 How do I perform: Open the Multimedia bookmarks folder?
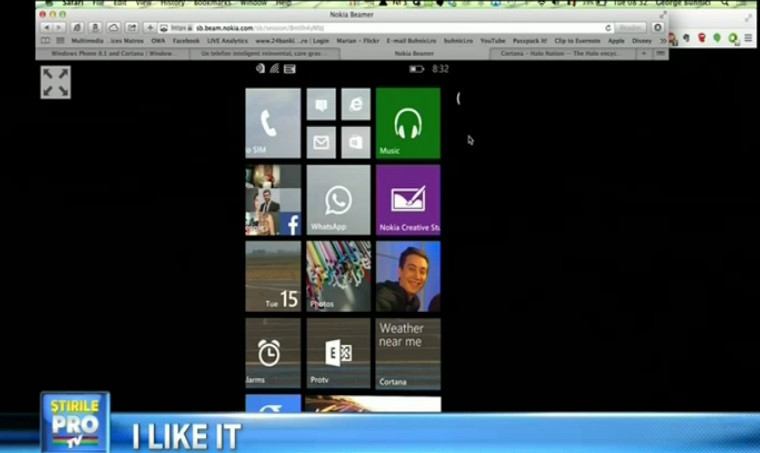coord(87,41)
